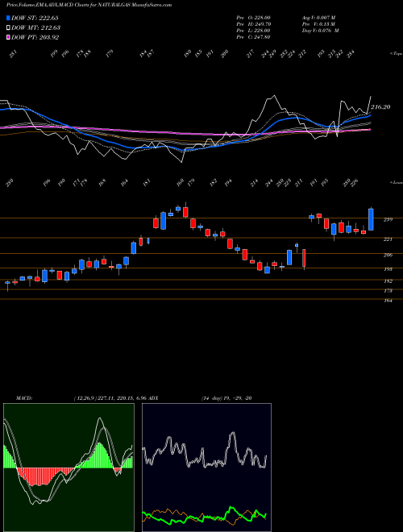403x532 pixels.
Task: Select the DOW ST: 222.63 label
Action: click(x=35, y=18)
